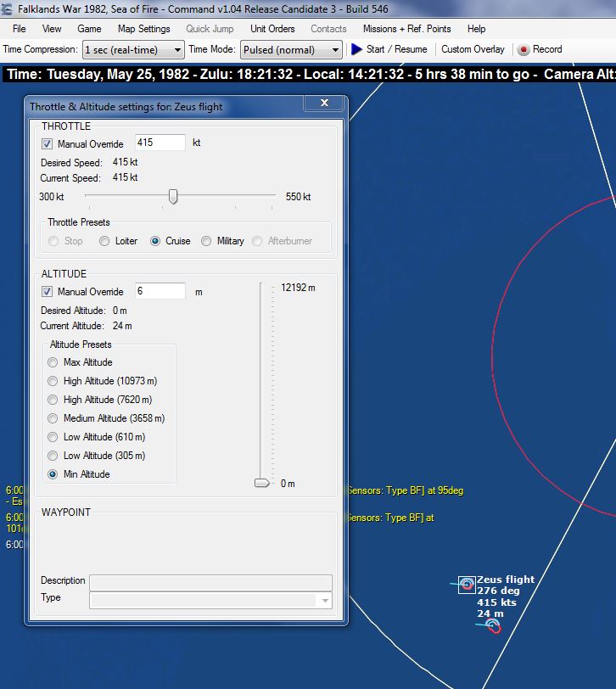This screenshot has height=689, width=616.
Task: Click the 'Current Altitude: 24 m' value
Action: (x=122, y=326)
